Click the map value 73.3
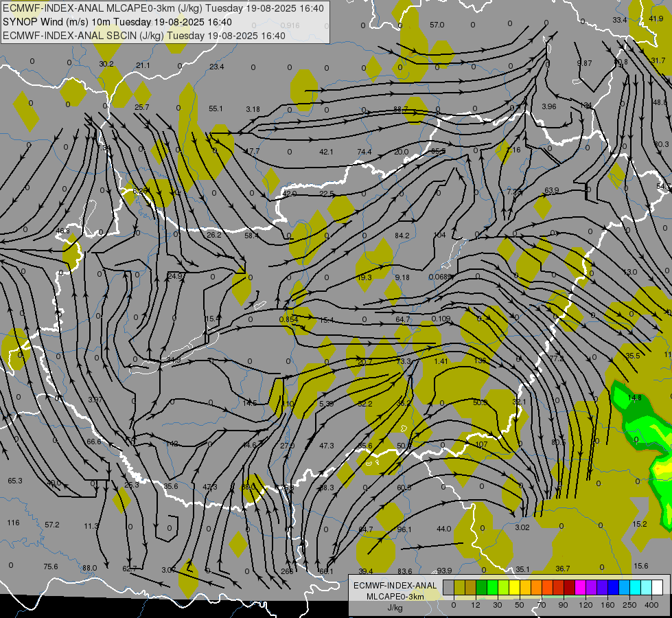This screenshot has width=672, height=618. [404, 362]
